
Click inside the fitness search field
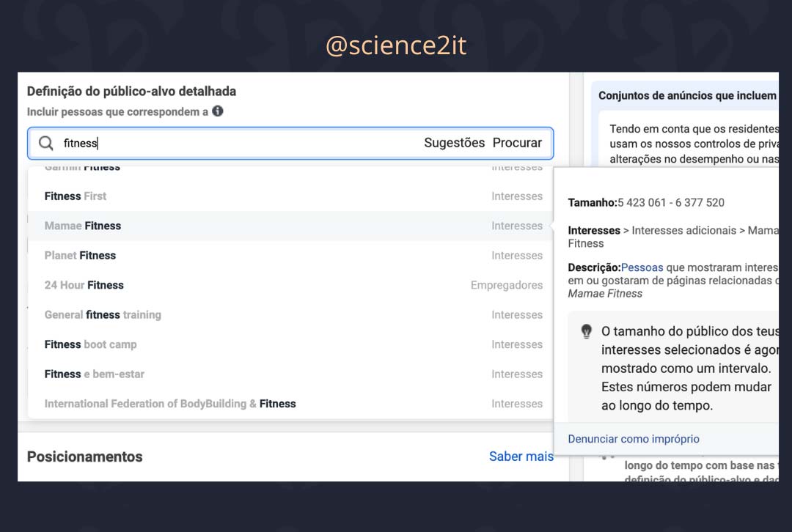[242, 144]
